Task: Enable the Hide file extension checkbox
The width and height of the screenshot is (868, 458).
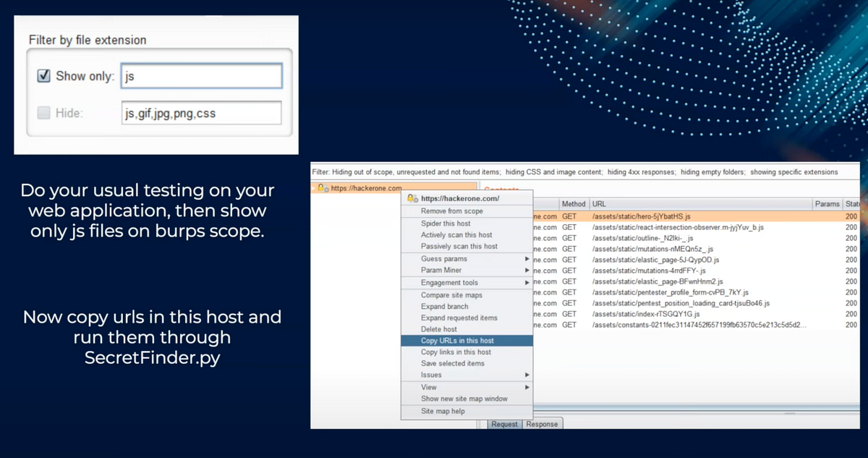Action: 43,113
